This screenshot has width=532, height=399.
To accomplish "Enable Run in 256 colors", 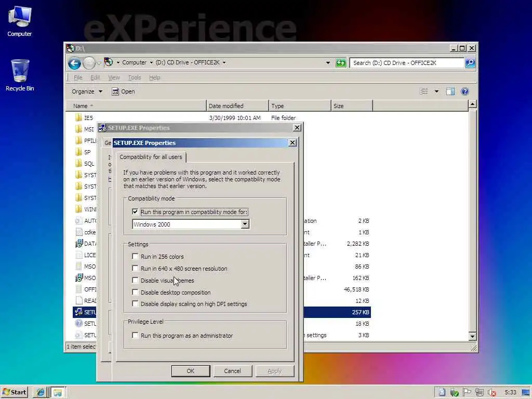I will tap(135, 257).
